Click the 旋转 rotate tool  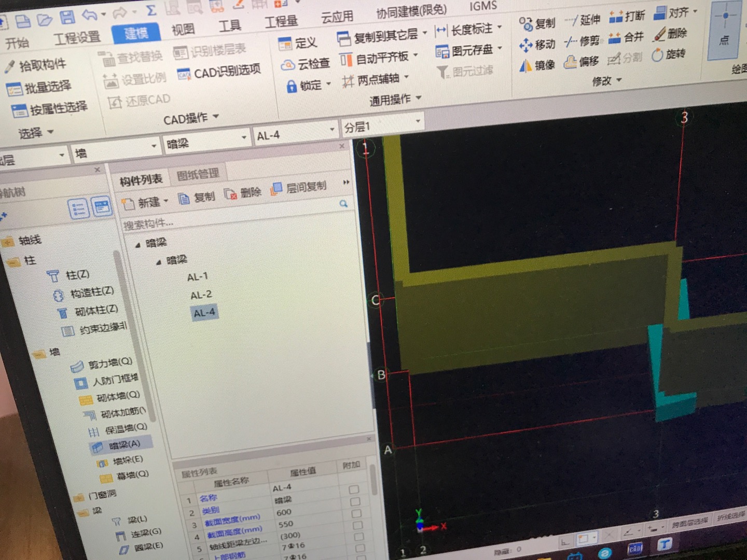pos(669,54)
